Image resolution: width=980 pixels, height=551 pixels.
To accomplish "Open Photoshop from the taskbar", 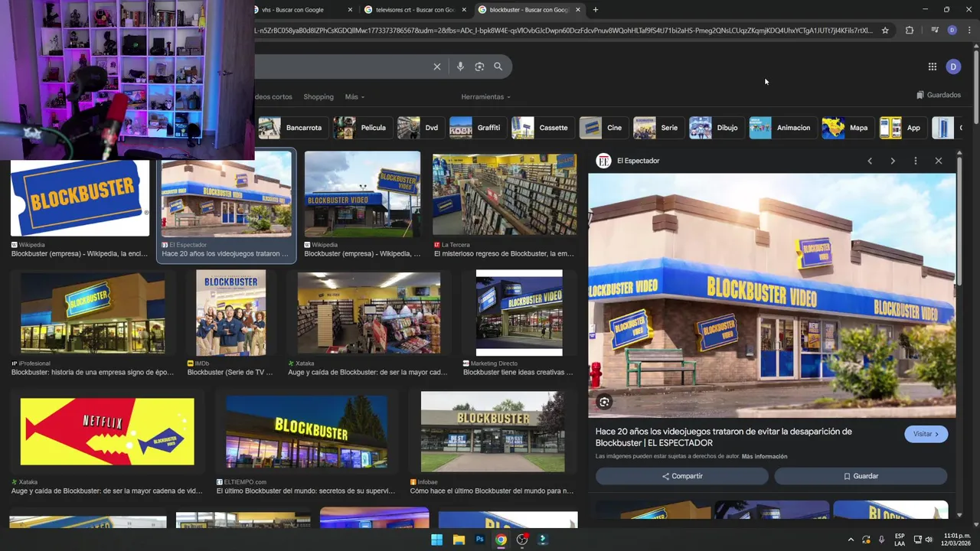I will coord(480,540).
